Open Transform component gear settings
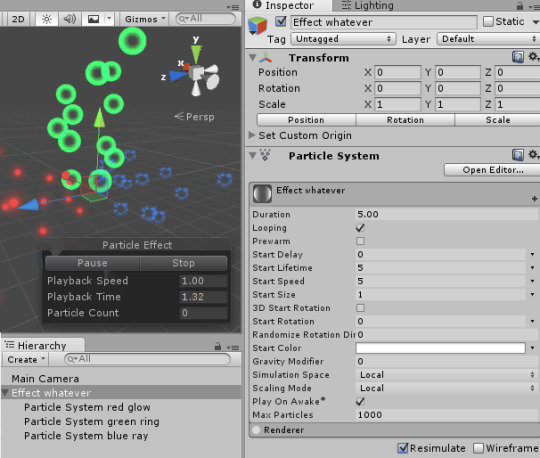This screenshot has width=540, height=458. tap(533, 56)
